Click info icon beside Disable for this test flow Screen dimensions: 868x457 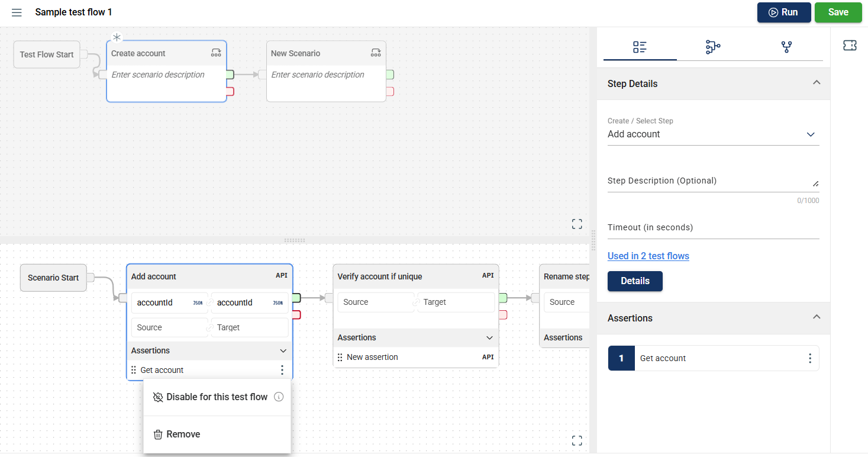(x=279, y=397)
